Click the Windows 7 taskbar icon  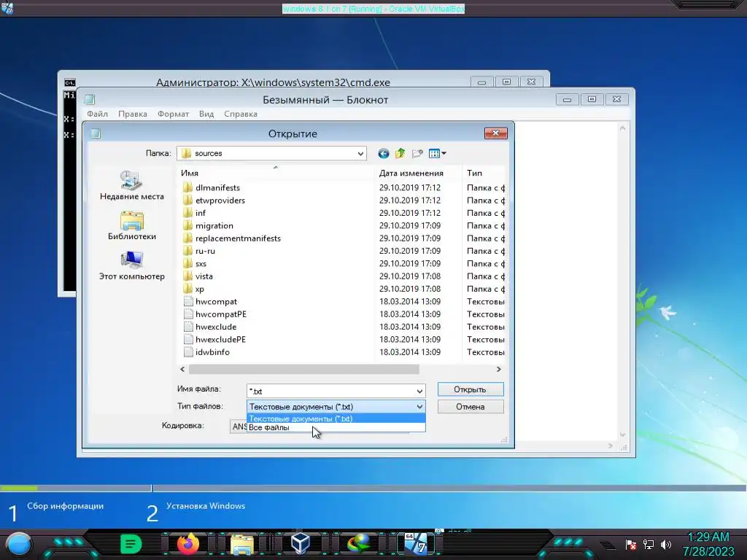point(417,544)
